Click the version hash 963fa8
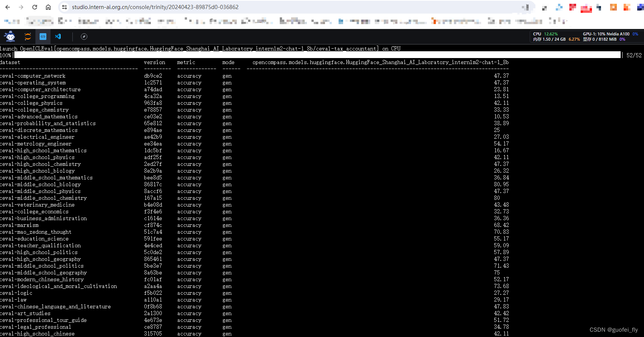This screenshot has height=337, width=644. pos(153,103)
